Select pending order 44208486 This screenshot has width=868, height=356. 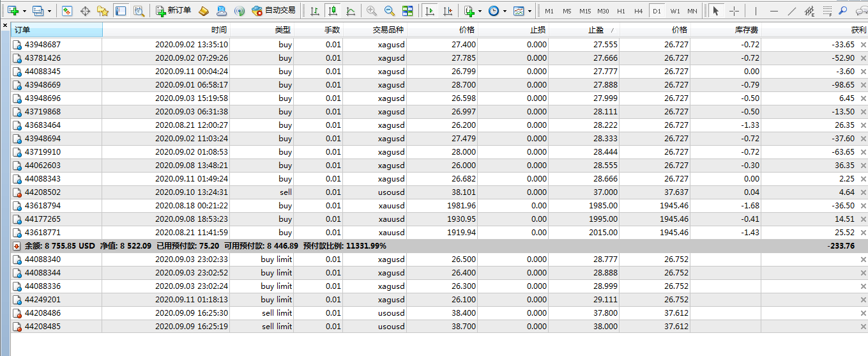click(439, 313)
